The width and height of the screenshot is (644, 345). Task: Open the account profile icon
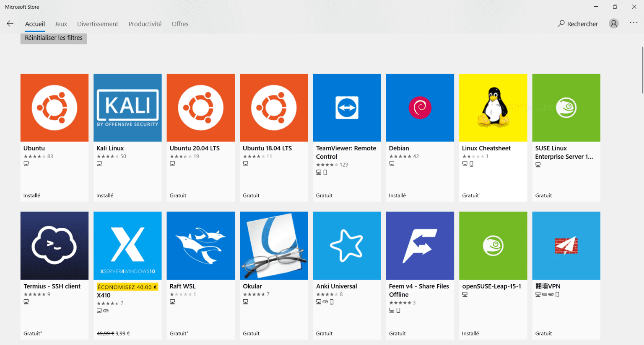pyautogui.click(x=613, y=23)
